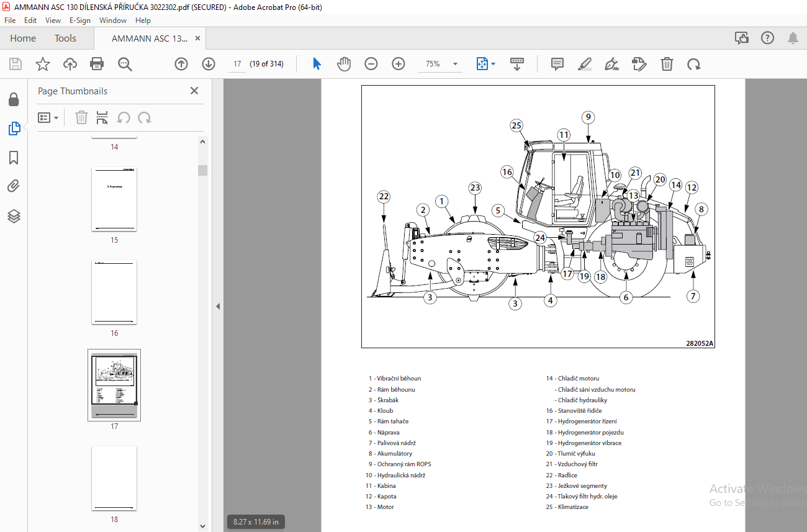
Task: Open the Sign document pen icon
Action: coord(611,64)
